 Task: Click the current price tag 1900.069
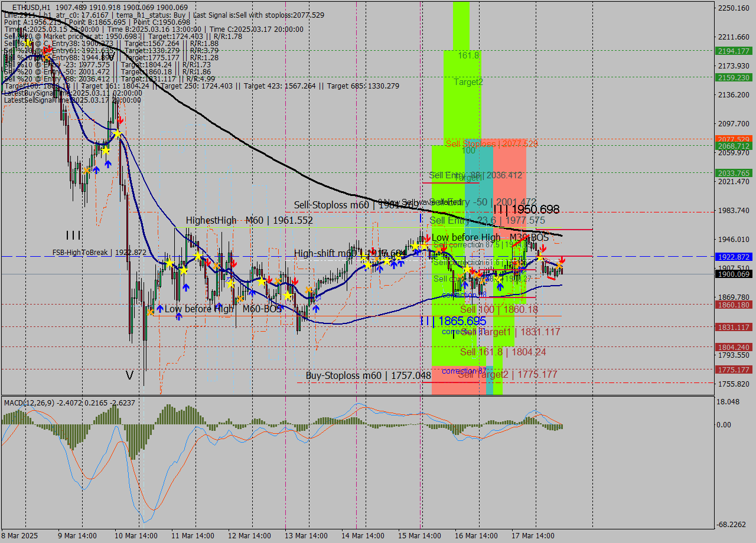point(732,274)
